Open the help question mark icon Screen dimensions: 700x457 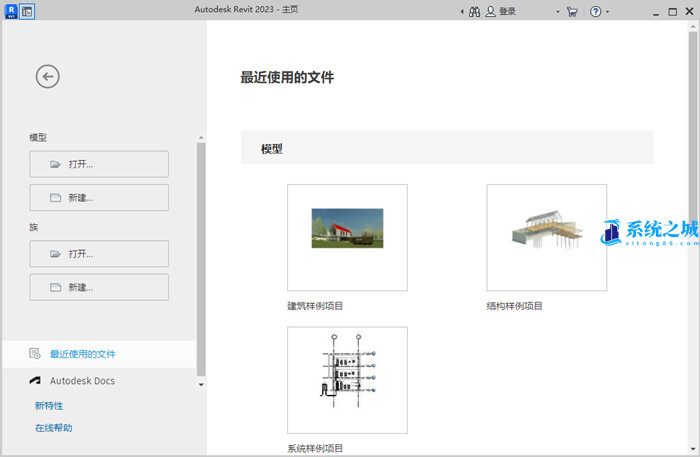pos(596,12)
